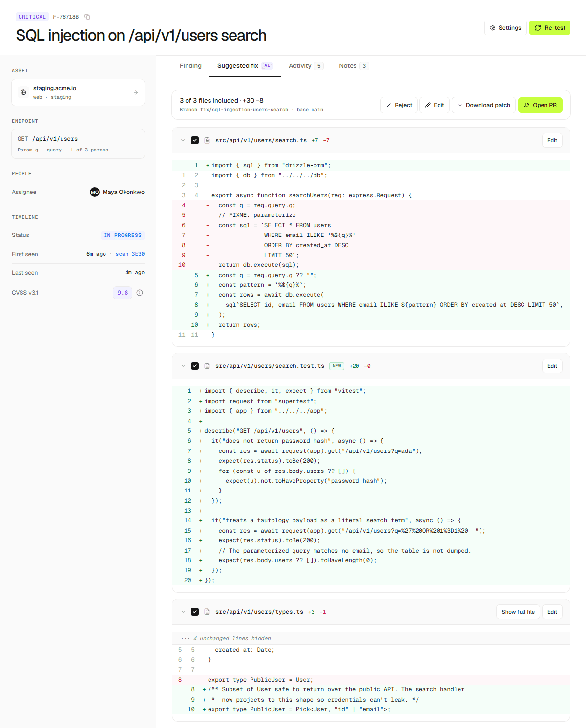This screenshot has width=586, height=728.
Task: Expand the 4 unchanged hidden lines
Action: click(x=371, y=638)
